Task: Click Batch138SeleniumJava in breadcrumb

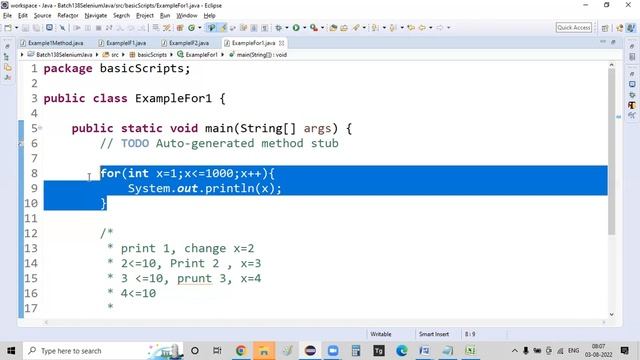Action: [60, 55]
